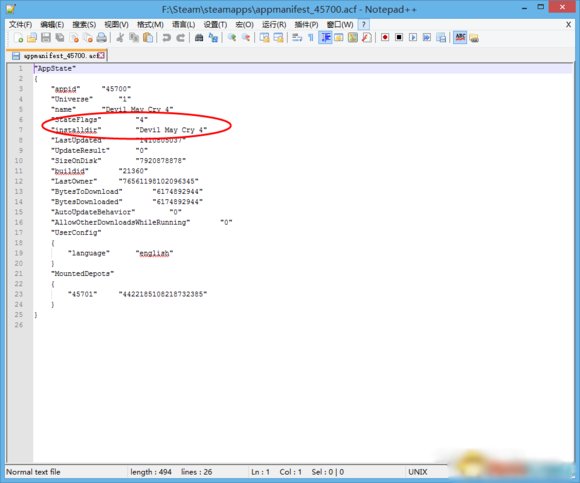Save the current file via toolbar

(x=46, y=38)
